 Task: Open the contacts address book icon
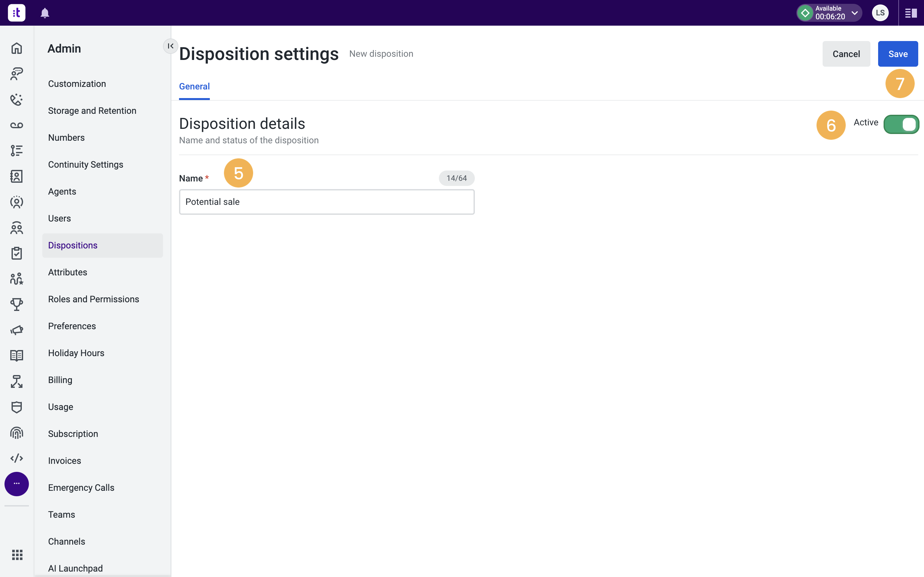click(x=17, y=176)
